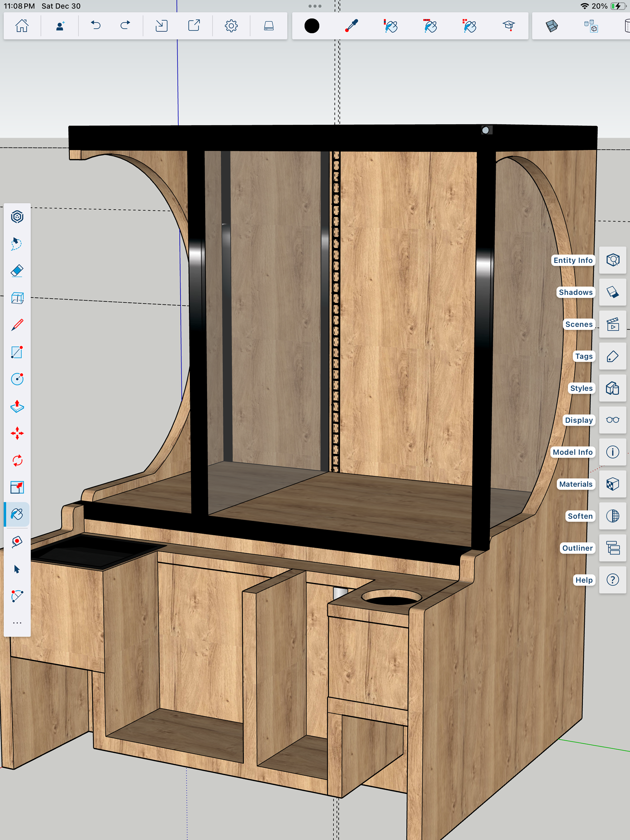
Task: Redo the last action
Action: (x=125, y=26)
